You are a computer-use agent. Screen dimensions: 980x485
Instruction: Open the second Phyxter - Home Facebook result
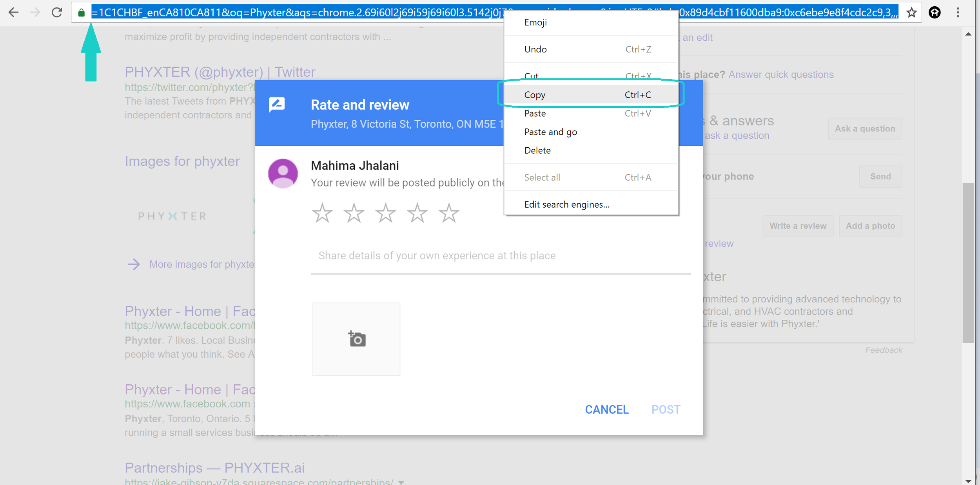(190, 389)
